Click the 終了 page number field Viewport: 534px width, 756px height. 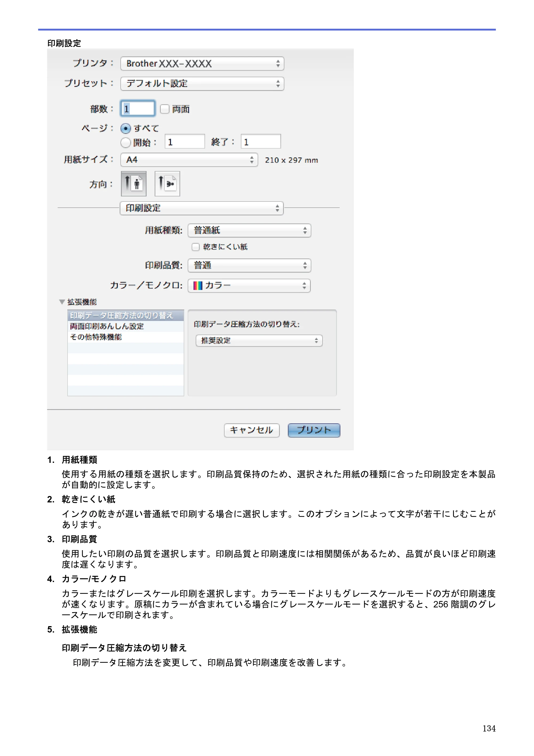(261, 142)
